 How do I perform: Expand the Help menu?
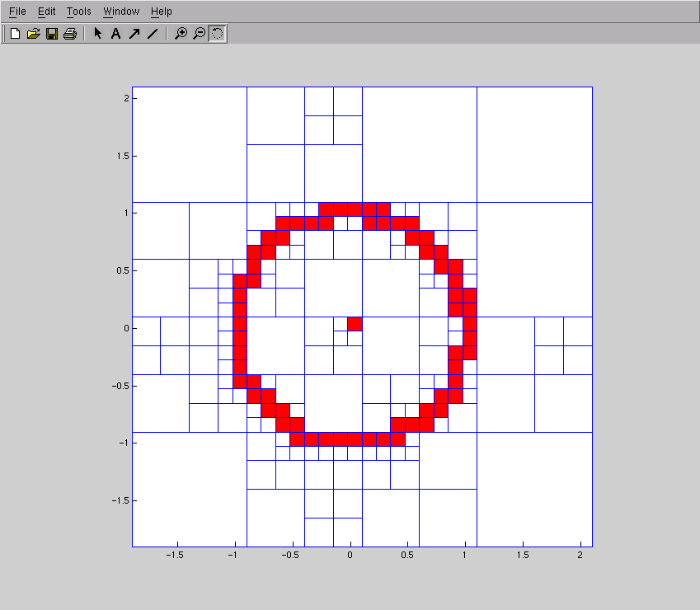click(x=162, y=12)
